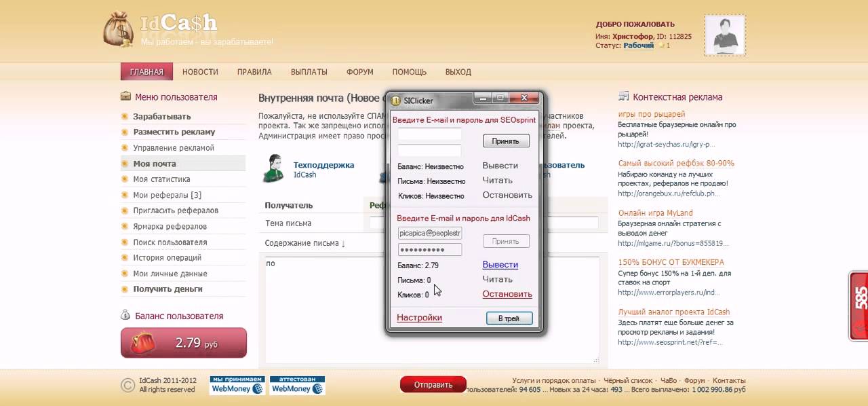Click IdCash e-mail field with picapica

pyautogui.click(x=429, y=233)
